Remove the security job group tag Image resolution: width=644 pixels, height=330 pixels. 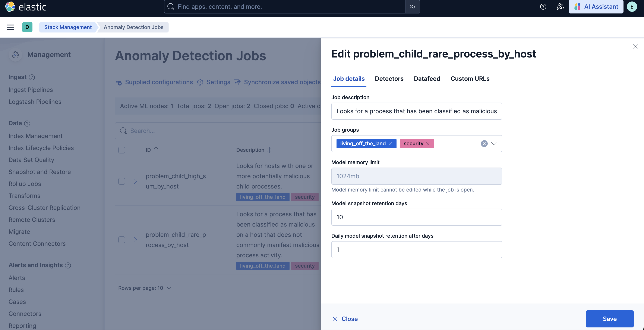tap(428, 144)
